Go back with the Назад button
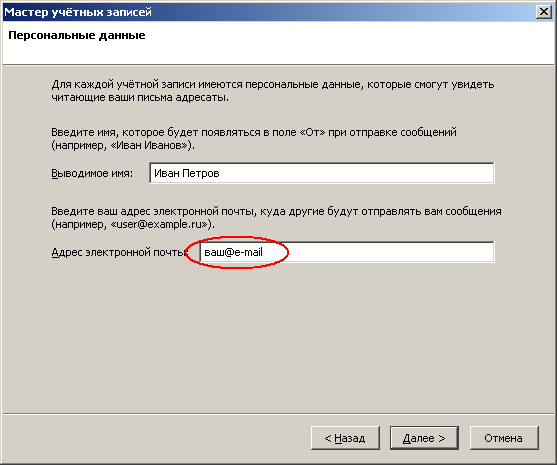Screen dimensions: 557x465 [x=345, y=438]
